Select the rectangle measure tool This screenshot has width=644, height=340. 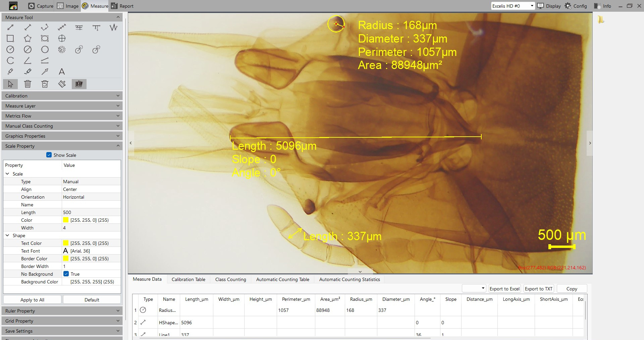point(10,39)
